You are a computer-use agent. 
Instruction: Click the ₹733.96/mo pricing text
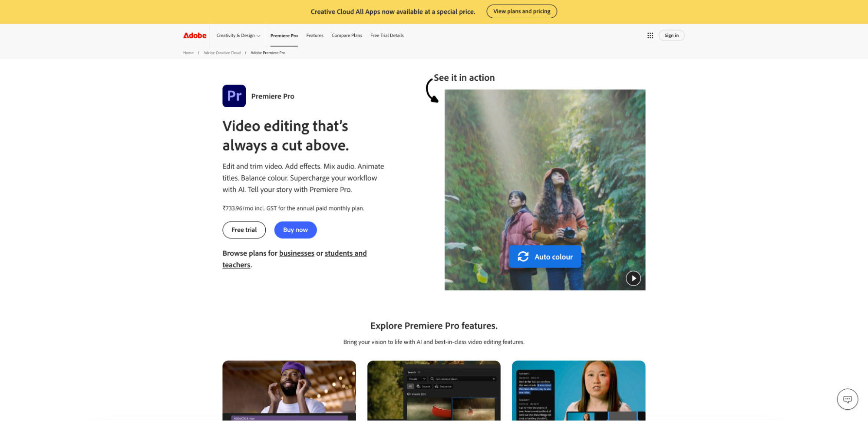293,208
